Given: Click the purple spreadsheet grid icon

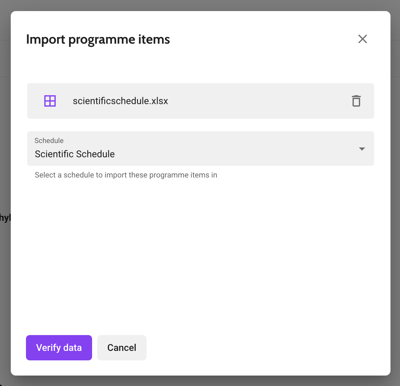Looking at the screenshot, I should tap(50, 101).
